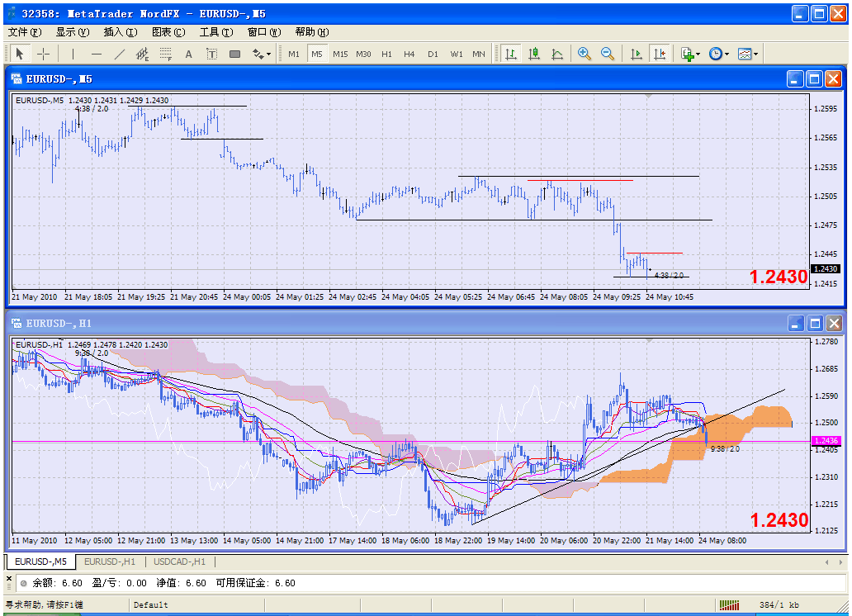The height and width of the screenshot is (616, 852).
Task: Open the 显示(V) menu
Action: click(73, 32)
